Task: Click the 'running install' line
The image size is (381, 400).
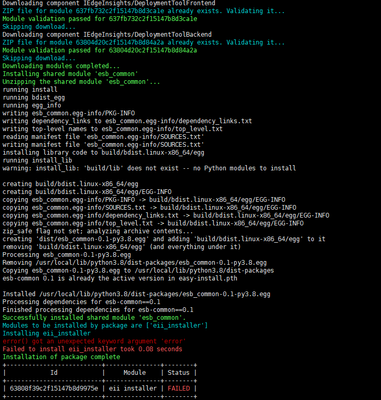Action: click(x=30, y=89)
